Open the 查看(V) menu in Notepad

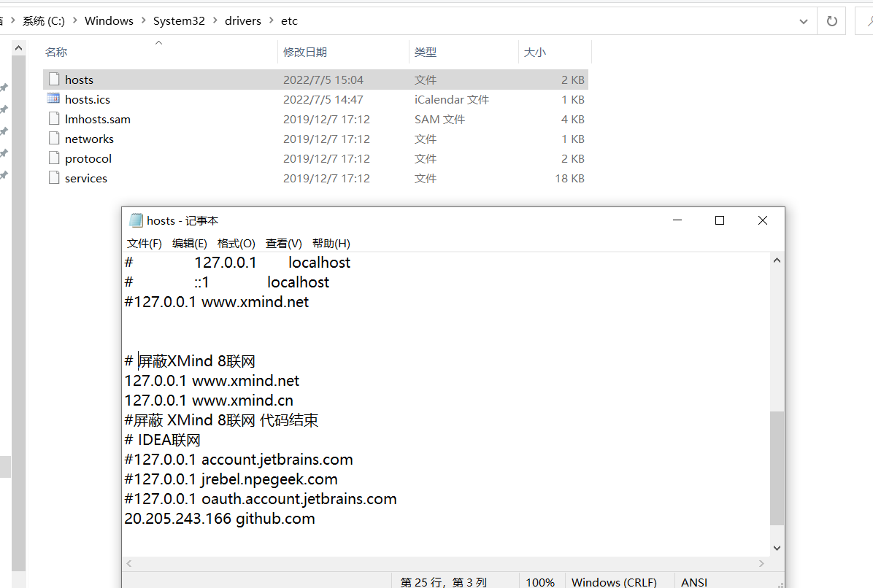[x=283, y=243]
